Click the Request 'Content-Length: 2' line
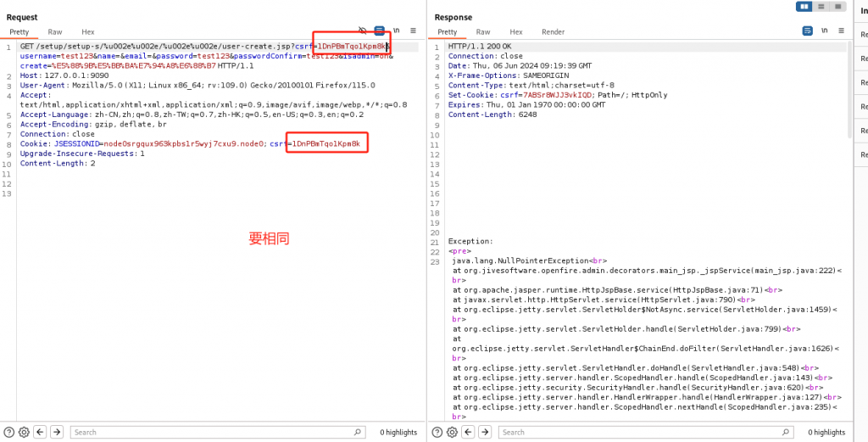The height and width of the screenshot is (442, 868). [x=58, y=164]
